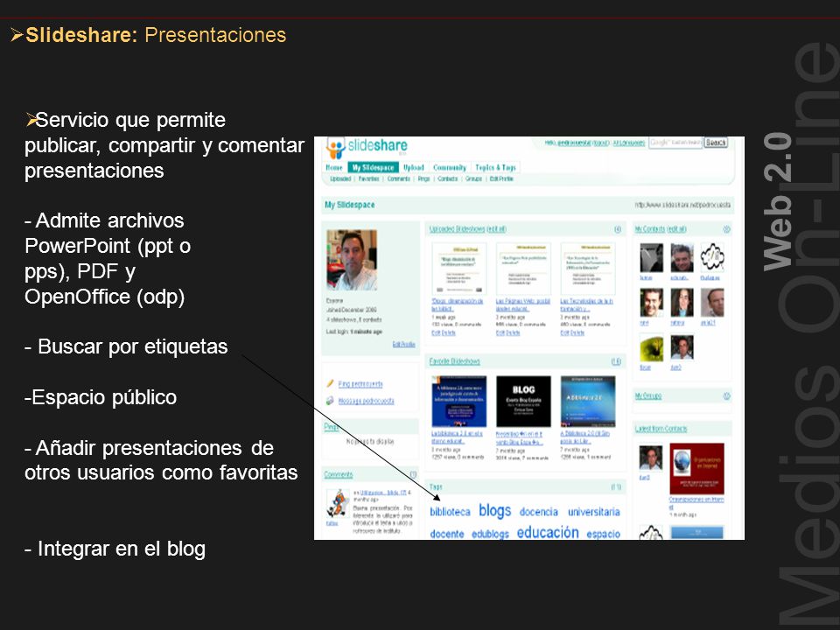Click the pedrocuesta username link in header
Image resolution: width=840 pixels, height=630 pixels.
[574, 143]
